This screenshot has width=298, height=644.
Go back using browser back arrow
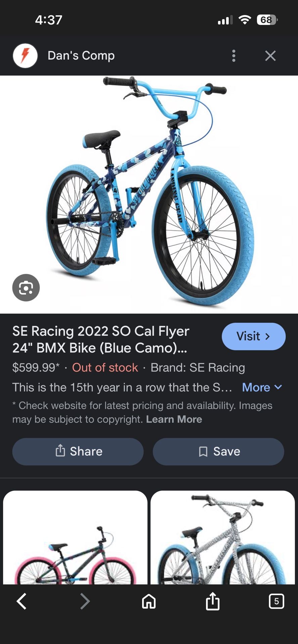pyautogui.click(x=22, y=601)
